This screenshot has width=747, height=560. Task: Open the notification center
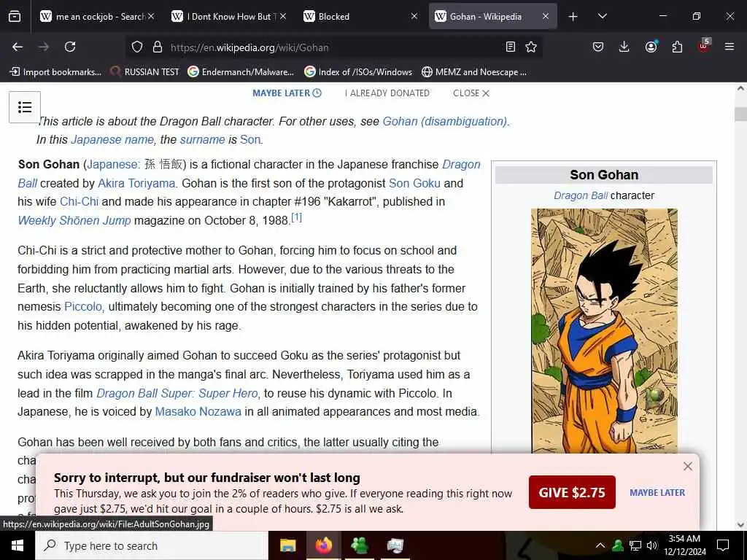723,545
